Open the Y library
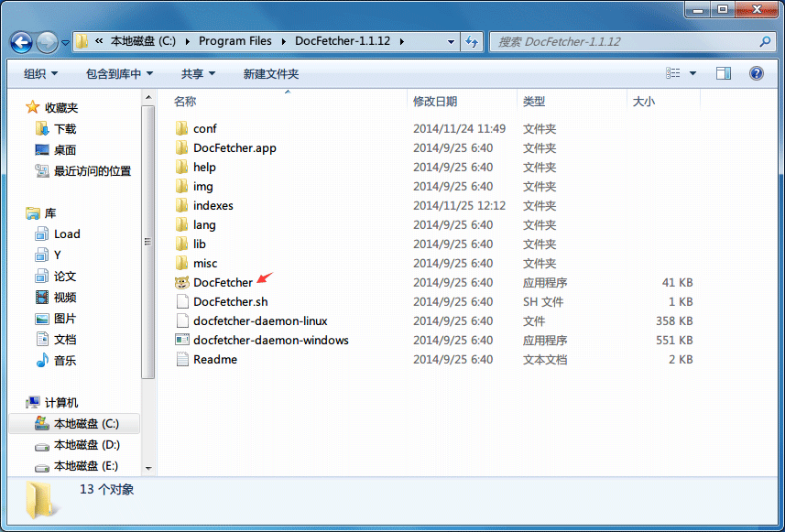Image resolution: width=785 pixels, height=532 pixels. pos(58,255)
